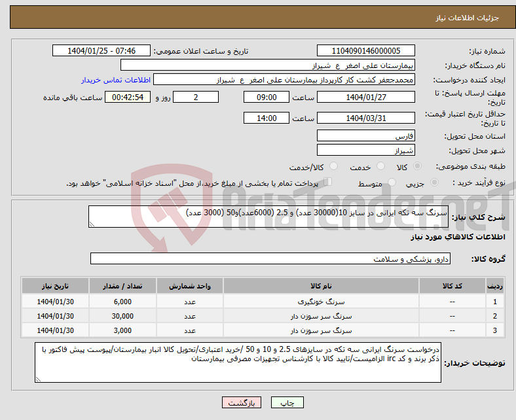Click the quantity cell 6,000
516x420 pixels.
(x=122, y=302)
